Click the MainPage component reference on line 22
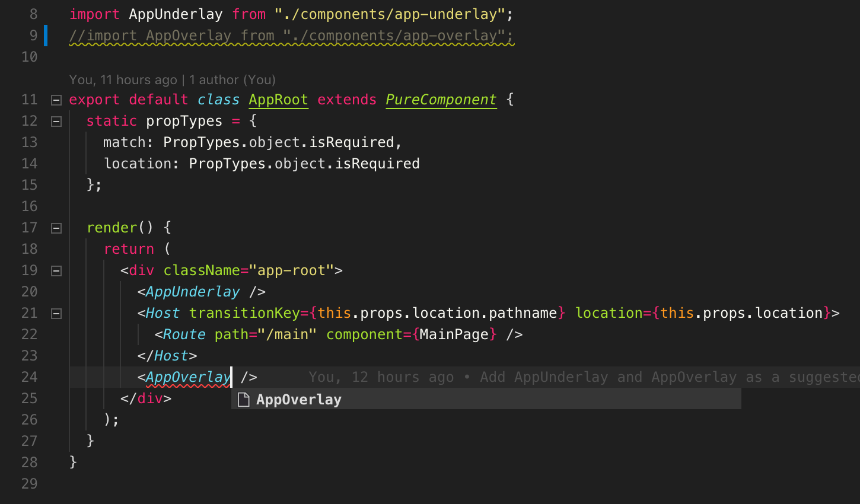This screenshot has width=860, height=504. coord(454,334)
